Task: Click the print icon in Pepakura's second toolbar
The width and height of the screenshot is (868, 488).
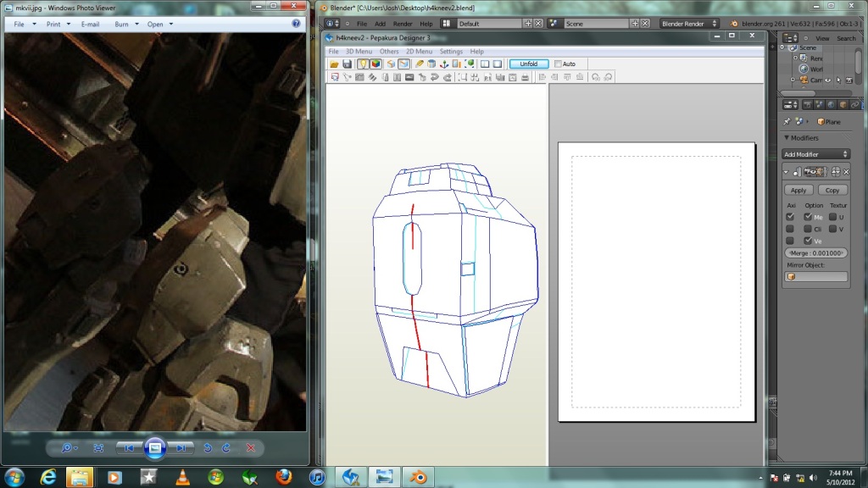Action: [x=526, y=78]
